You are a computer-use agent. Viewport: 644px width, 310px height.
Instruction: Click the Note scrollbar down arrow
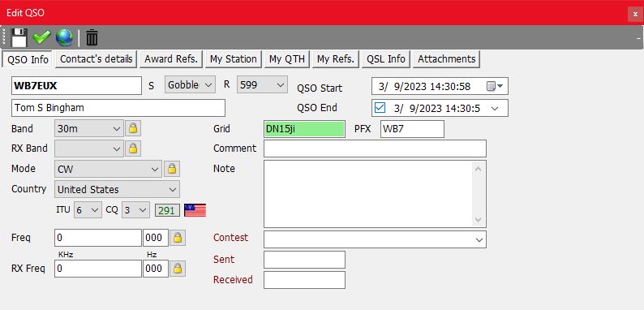(479, 220)
